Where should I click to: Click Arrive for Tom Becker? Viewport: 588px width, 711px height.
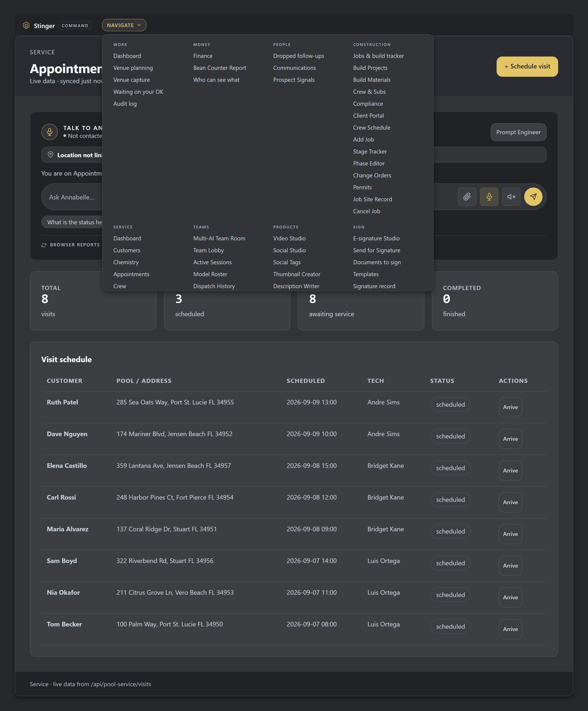pyautogui.click(x=510, y=629)
